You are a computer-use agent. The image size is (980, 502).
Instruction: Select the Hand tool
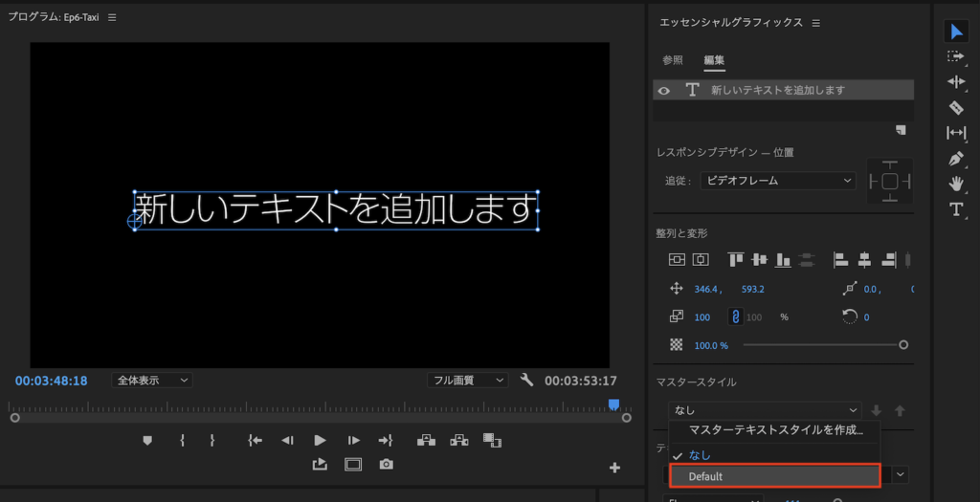956,184
